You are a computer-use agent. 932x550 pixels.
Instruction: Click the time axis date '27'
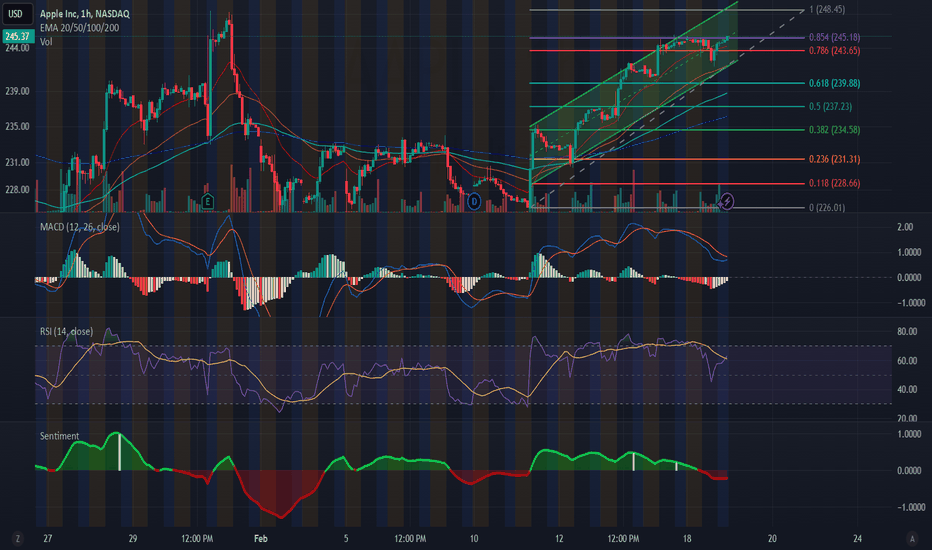click(x=48, y=539)
